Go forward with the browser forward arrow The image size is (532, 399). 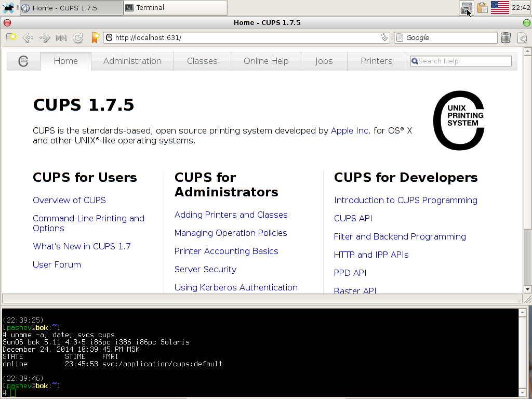click(45, 37)
